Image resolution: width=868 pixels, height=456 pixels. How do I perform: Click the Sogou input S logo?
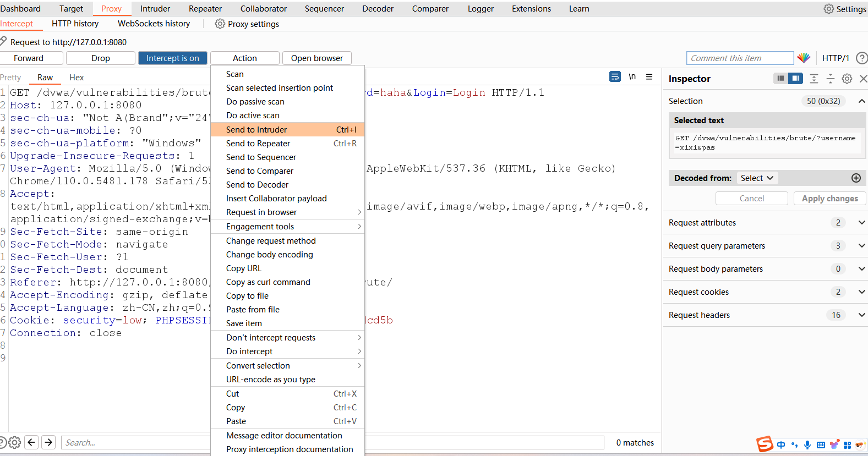(765, 444)
